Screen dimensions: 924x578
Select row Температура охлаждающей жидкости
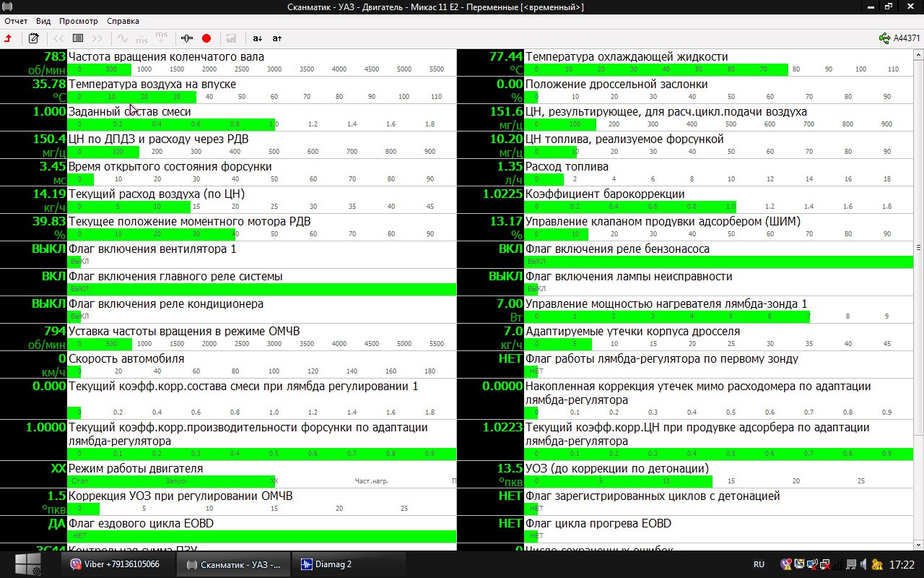tap(685, 63)
